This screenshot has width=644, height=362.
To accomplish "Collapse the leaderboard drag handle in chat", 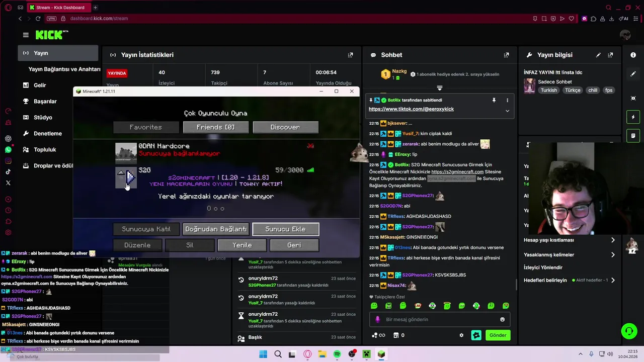I will point(439,88).
